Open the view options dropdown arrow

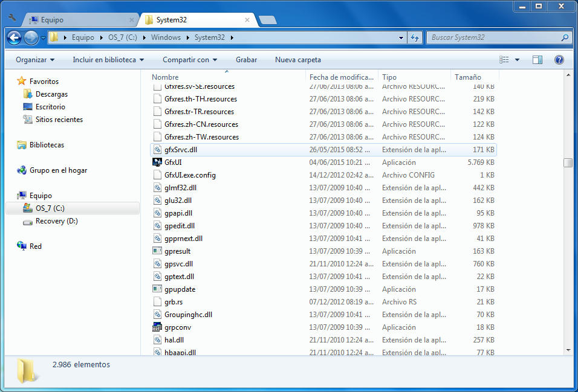(x=517, y=60)
